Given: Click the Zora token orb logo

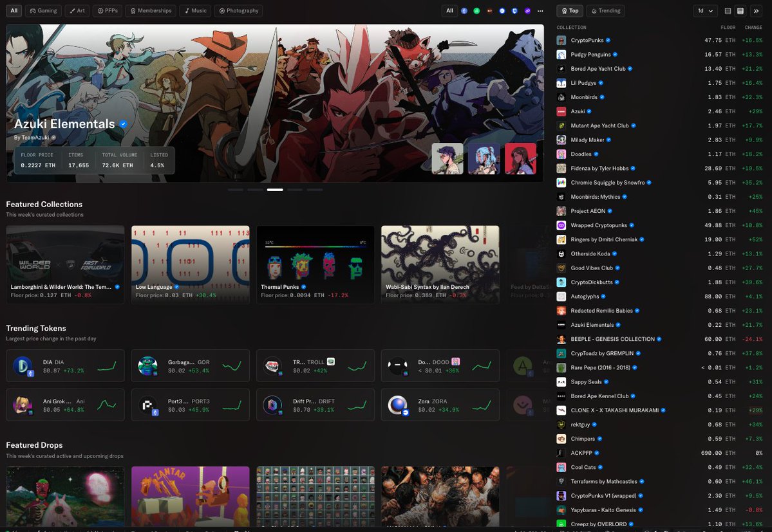Looking at the screenshot, I should 398,405.
